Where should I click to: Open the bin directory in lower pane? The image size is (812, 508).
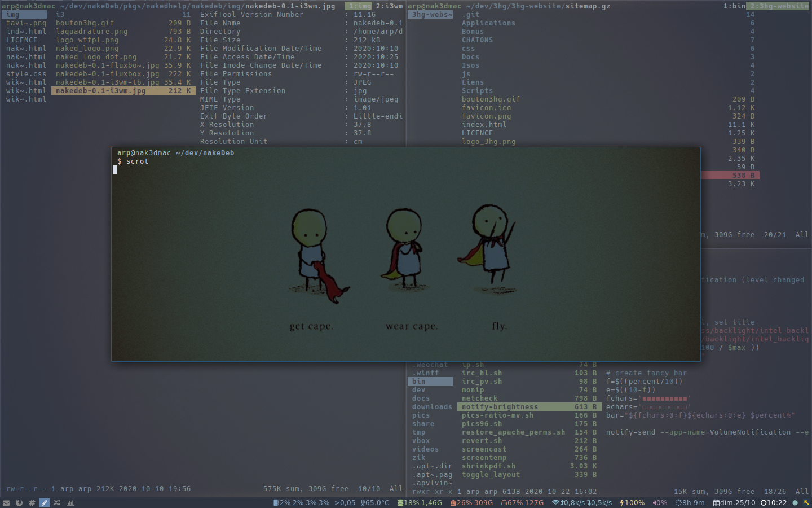[430, 382]
